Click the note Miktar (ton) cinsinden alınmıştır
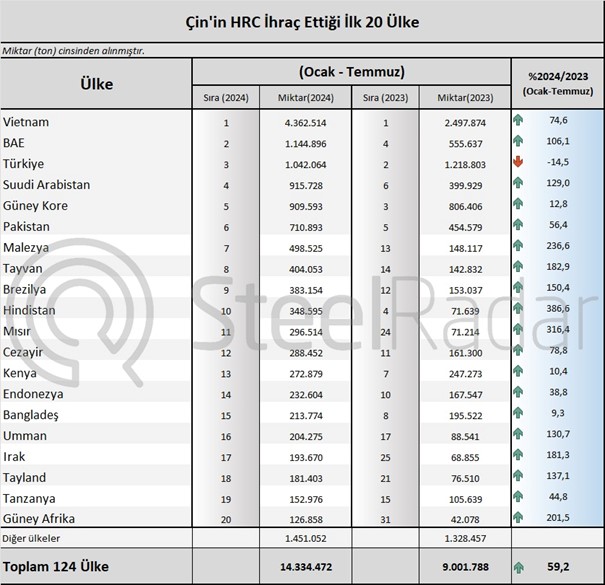This screenshot has height=585, width=605. 73,51
